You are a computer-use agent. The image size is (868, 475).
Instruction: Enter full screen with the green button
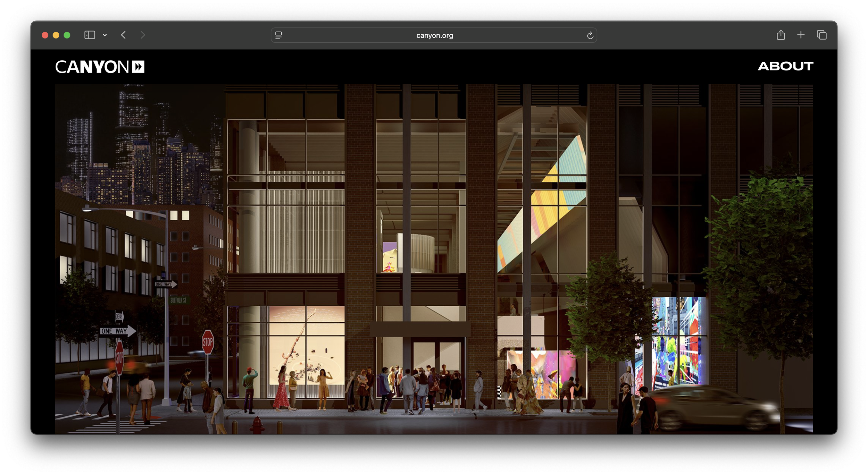[67, 35]
